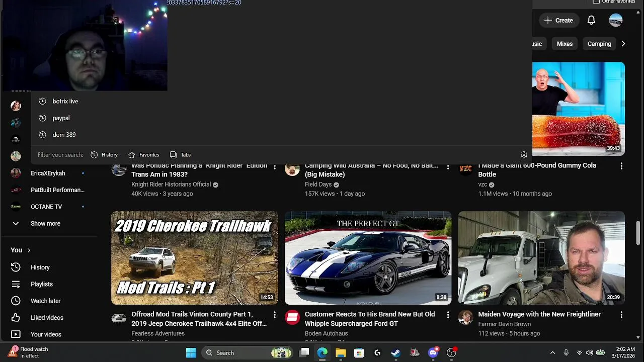This screenshot has height=362, width=644.
Task: Click the taskbar Search box
Action: (x=248, y=353)
